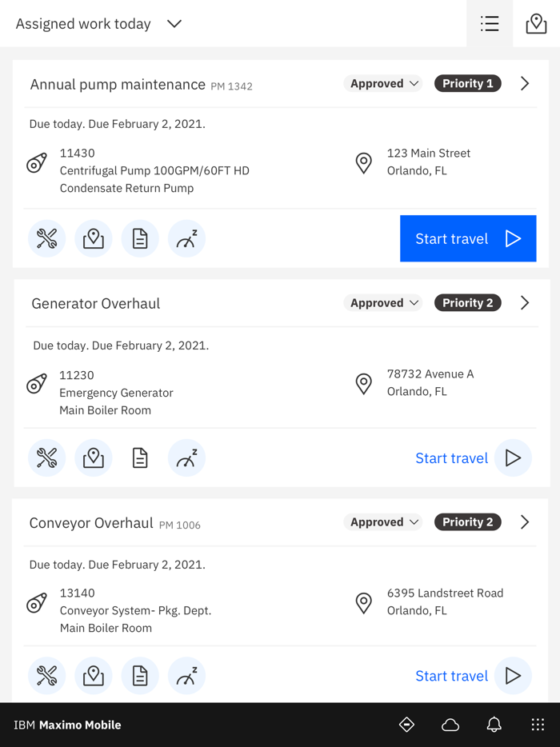
Task: Open the app grid icon in bottom bar
Action: (537, 725)
